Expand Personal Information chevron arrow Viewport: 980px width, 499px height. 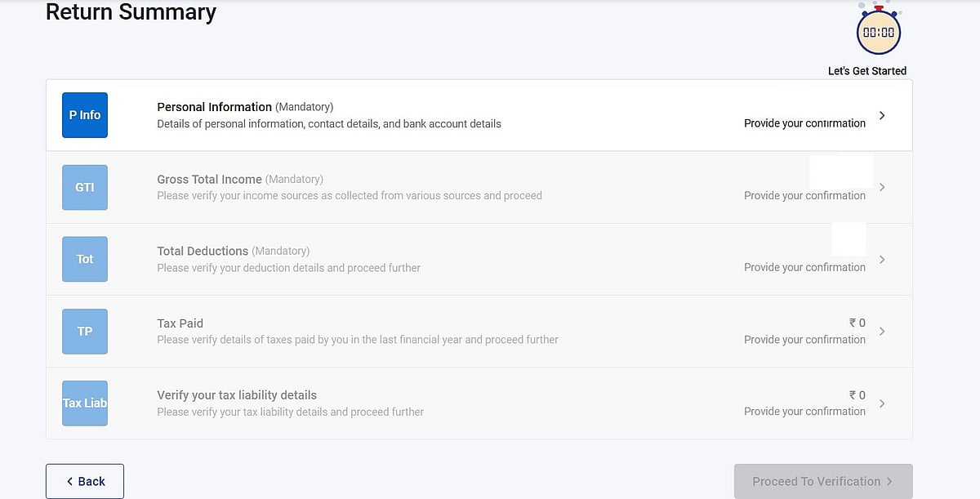pos(882,115)
